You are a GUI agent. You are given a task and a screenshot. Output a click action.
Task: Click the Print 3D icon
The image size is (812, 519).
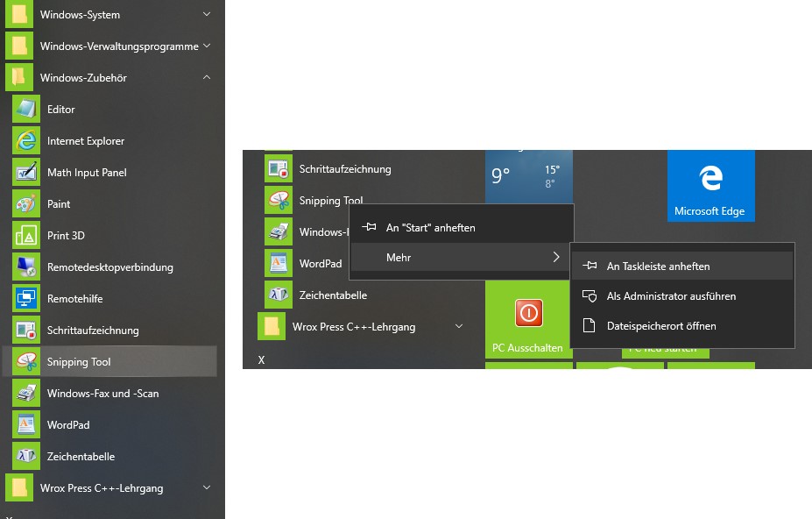click(x=26, y=236)
